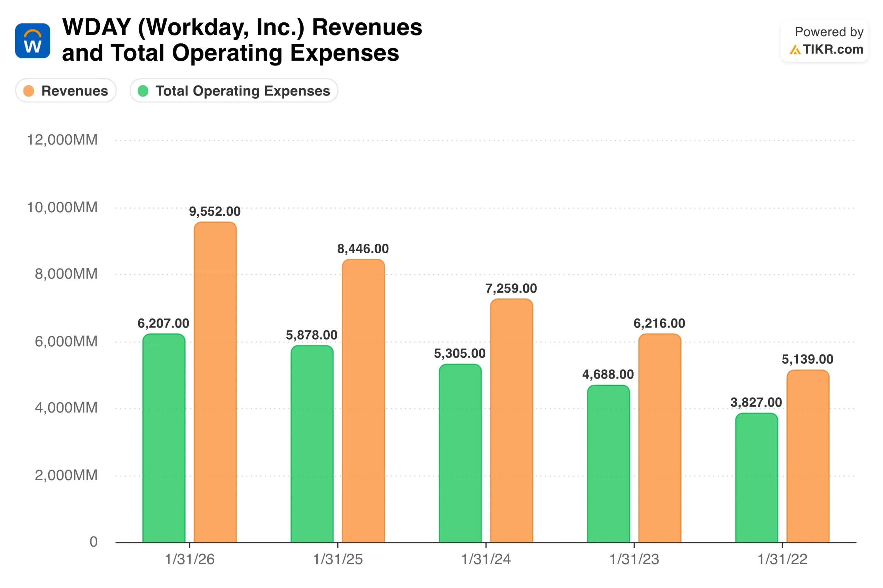The width and height of the screenshot is (883, 588).
Task: Select the 5,305.00 expenses bar
Action: pyautogui.click(x=460, y=453)
